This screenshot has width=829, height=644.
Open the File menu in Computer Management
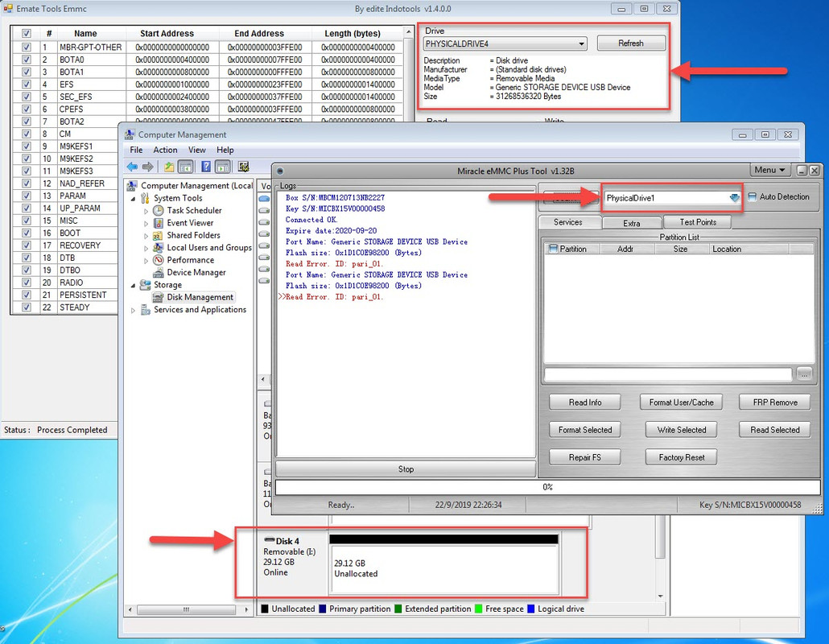tap(136, 151)
